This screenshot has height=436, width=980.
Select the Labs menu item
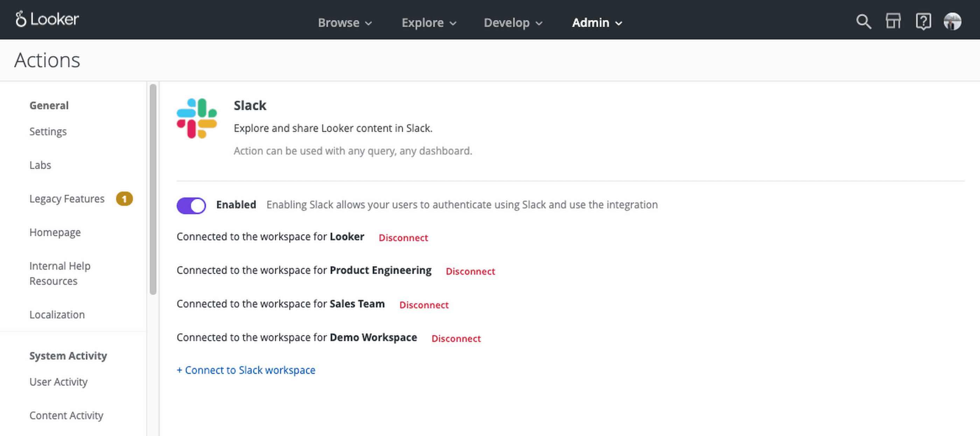[x=40, y=164]
